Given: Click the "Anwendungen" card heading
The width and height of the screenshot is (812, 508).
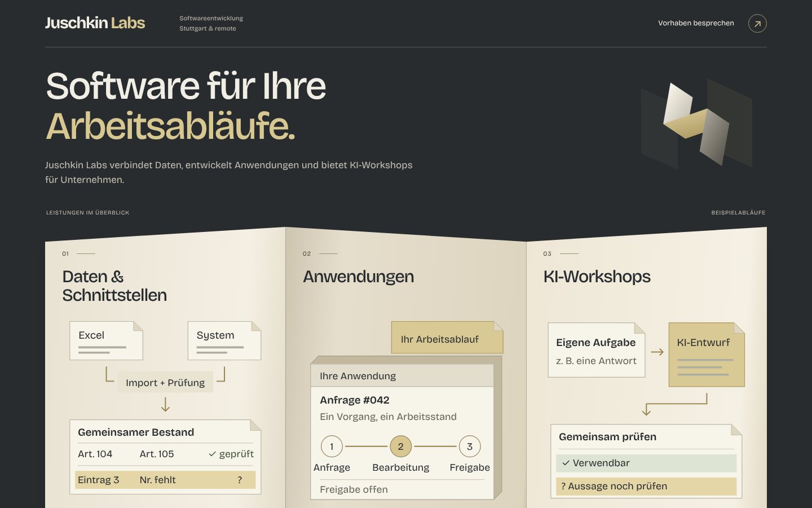Looking at the screenshot, I should pyautogui.click(x=358, y=277).
